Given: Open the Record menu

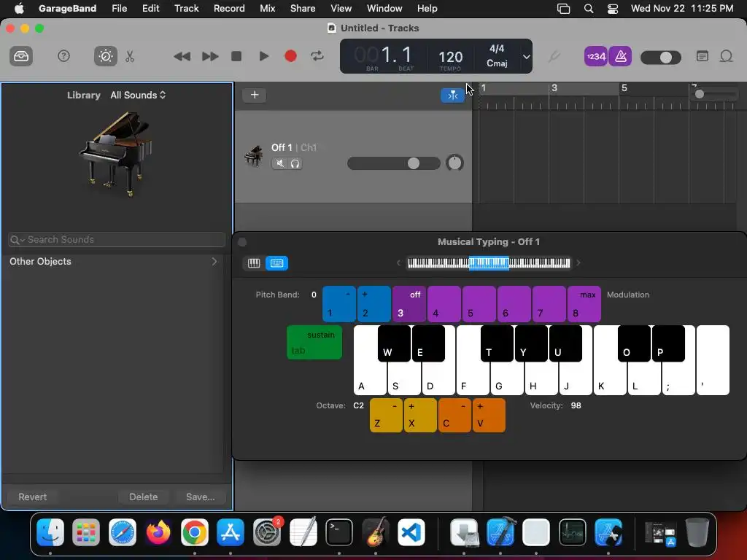Looking at the screenshot, I should coord(229,8).
